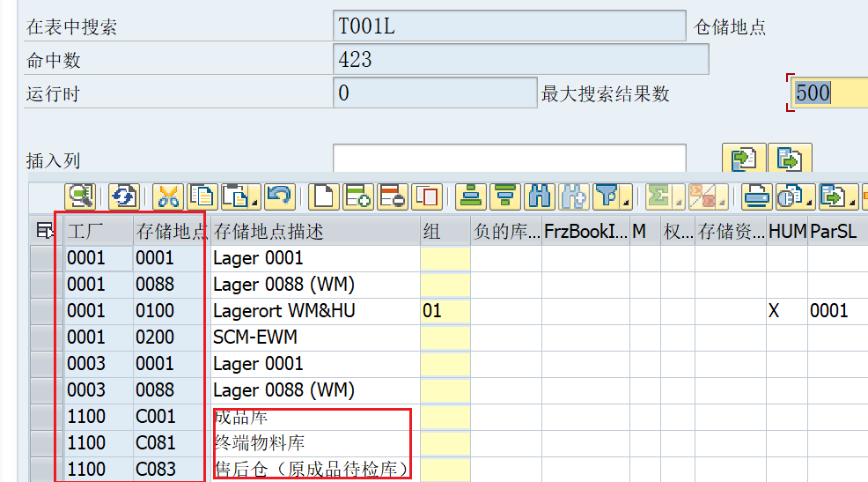Image resolution: width=868 pixels, height=482 pixels.
Task: Click the 售后仓（原成品待检库） description cell
Action: pos(314,470)
